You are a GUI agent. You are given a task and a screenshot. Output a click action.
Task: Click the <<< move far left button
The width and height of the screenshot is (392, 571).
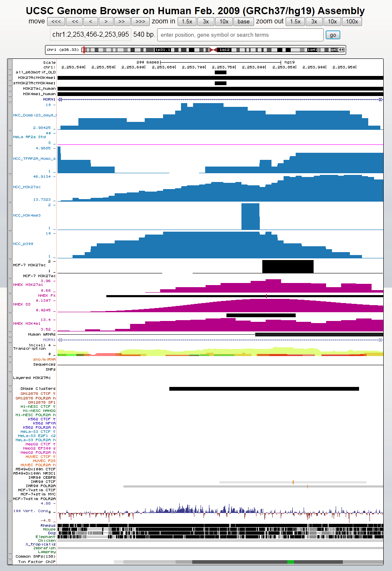pos(56,22)
